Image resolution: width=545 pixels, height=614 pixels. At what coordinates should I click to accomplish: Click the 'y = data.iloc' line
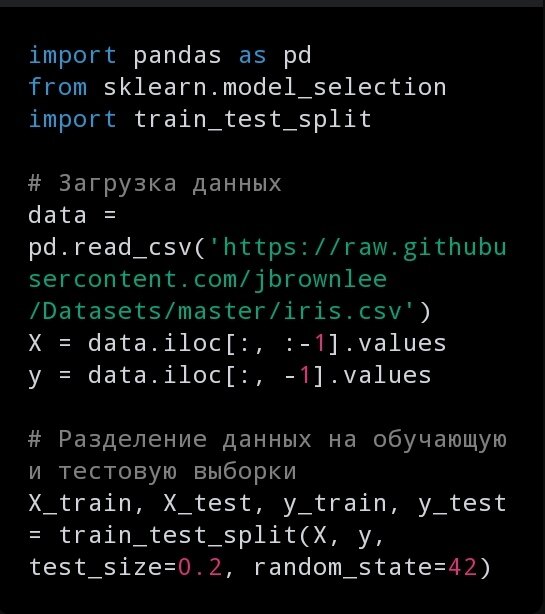[230, 376]
